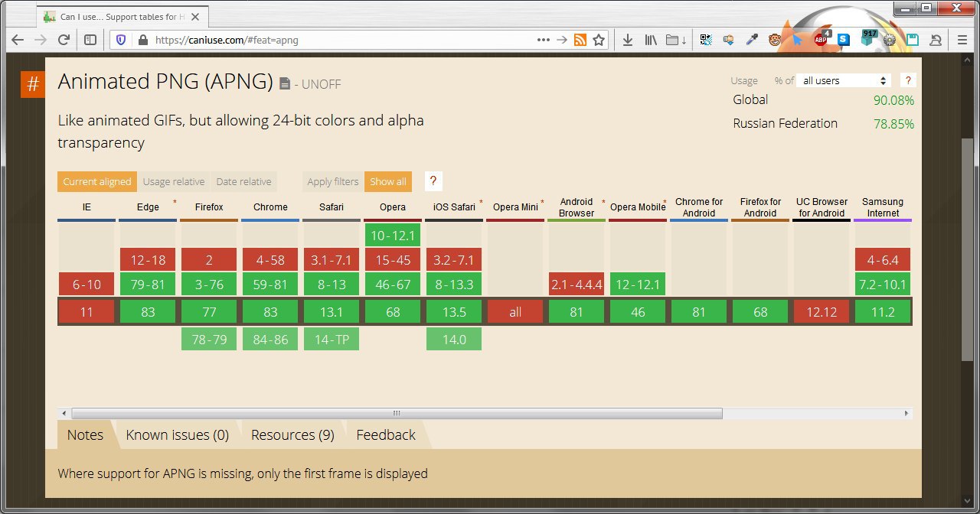Click the table scrollbar right arrow

(x=907, y=413)
